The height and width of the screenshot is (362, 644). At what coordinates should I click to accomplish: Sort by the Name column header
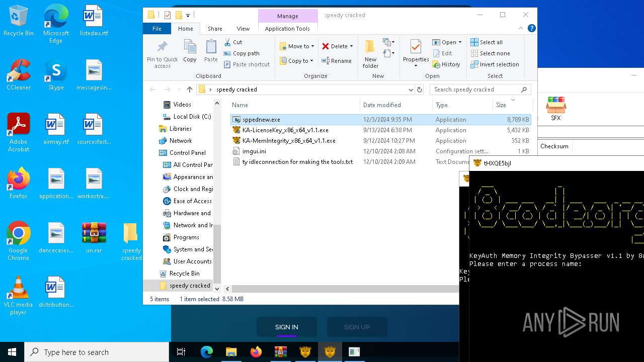[x=294, y=105]
